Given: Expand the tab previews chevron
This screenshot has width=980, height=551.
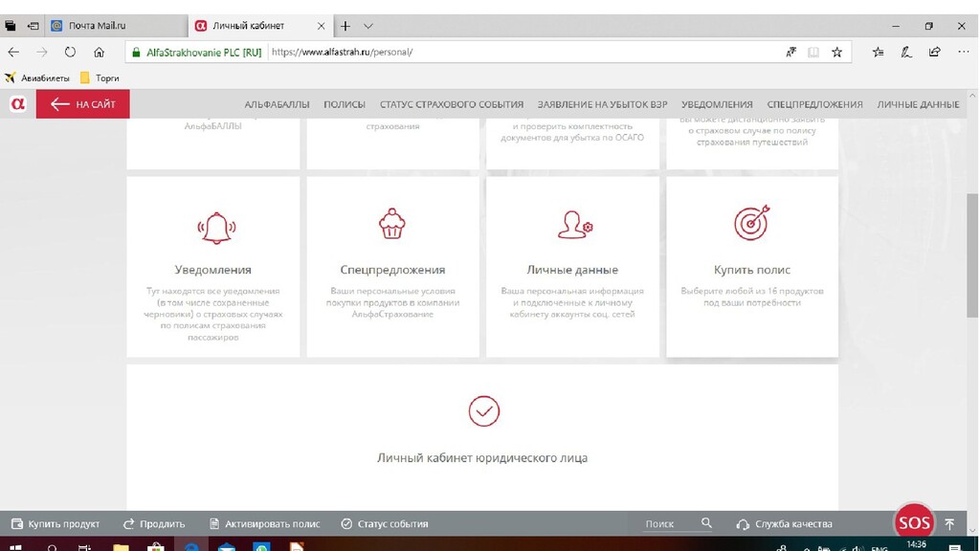Looking at the screenshot, I should (368, 26).
